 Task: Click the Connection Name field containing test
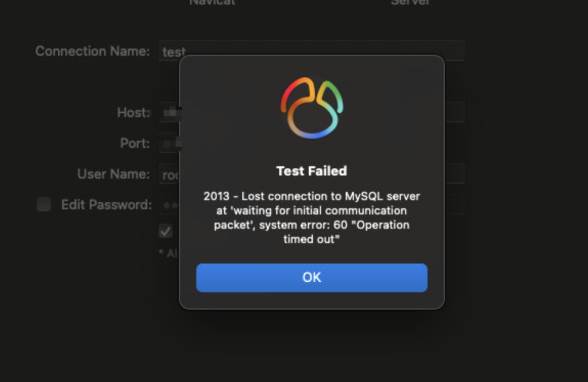[x=311, y=50]
